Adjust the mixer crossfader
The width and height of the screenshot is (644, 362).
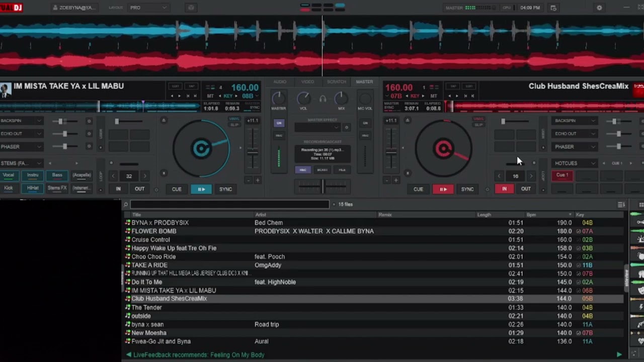323,187
